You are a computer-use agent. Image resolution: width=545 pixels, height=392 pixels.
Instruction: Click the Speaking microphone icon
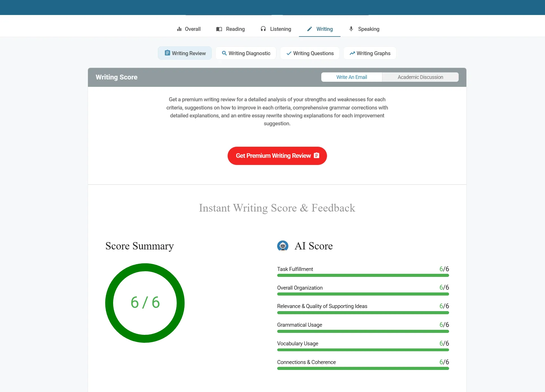tap(351, 29)
